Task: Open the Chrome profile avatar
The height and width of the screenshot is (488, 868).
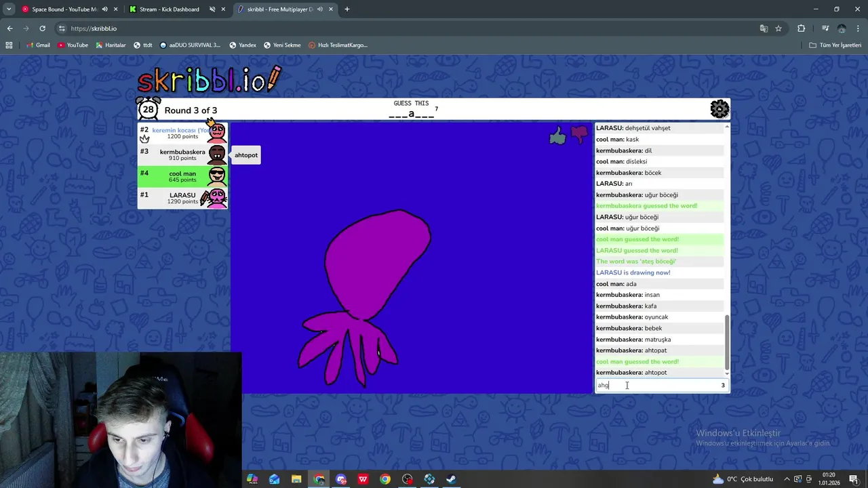Action: coord(842,28)
